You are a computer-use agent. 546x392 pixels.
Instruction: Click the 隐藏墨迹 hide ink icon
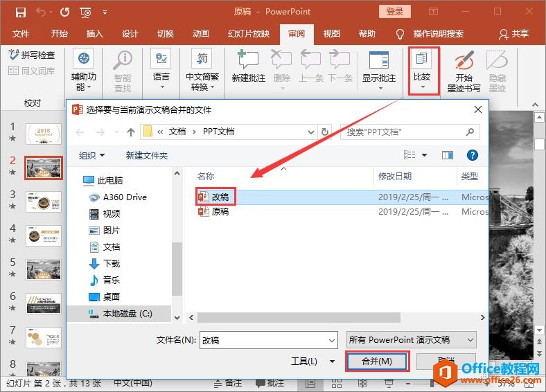497,60
